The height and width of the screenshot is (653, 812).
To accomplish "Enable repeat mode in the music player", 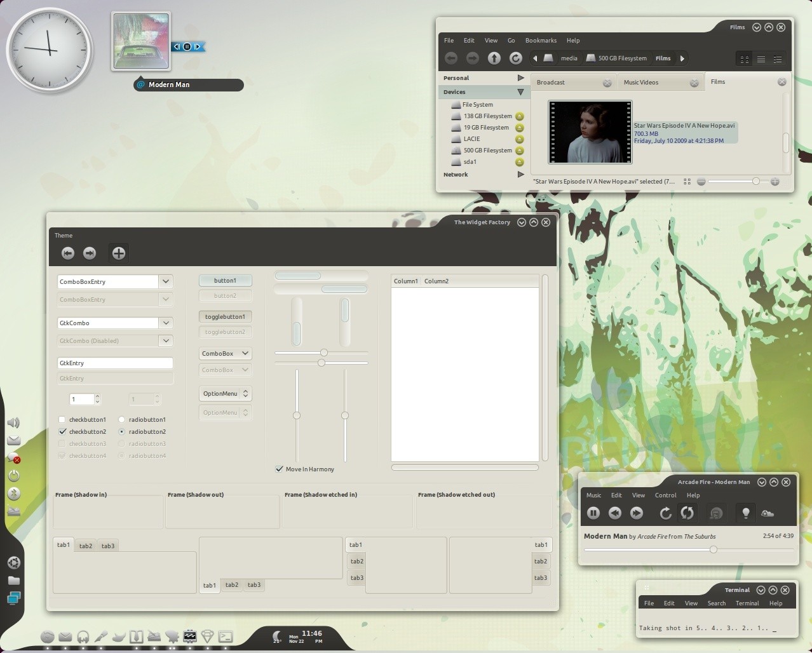I will tap(687, 513).
